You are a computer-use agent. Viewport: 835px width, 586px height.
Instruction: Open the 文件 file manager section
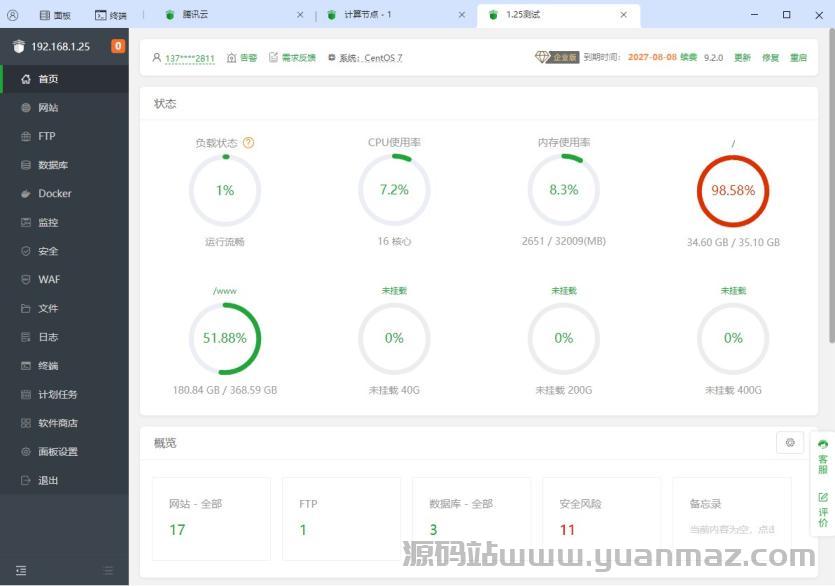64,308
